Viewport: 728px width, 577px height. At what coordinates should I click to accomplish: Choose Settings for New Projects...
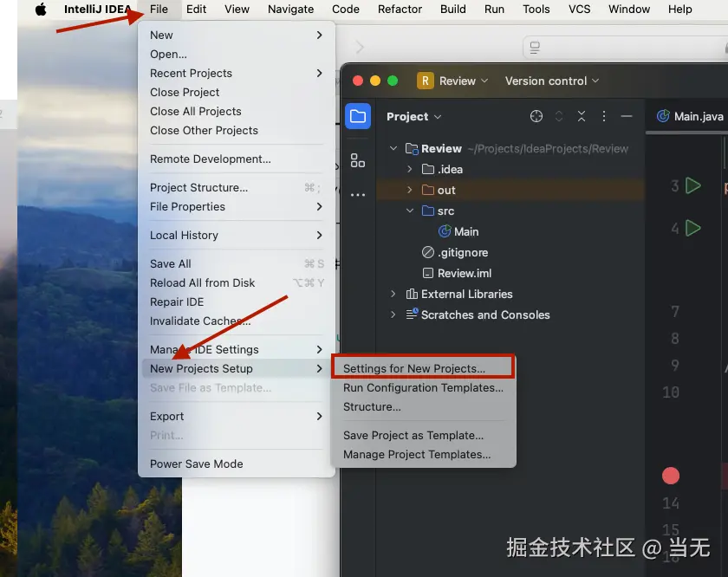coord(423,368)
